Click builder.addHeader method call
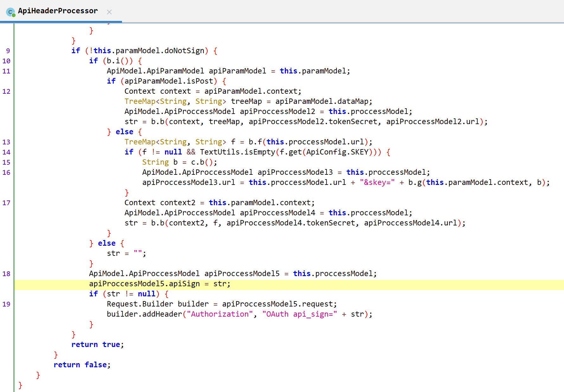The height and width of the screenshot is (392, 564). [144, 314]
